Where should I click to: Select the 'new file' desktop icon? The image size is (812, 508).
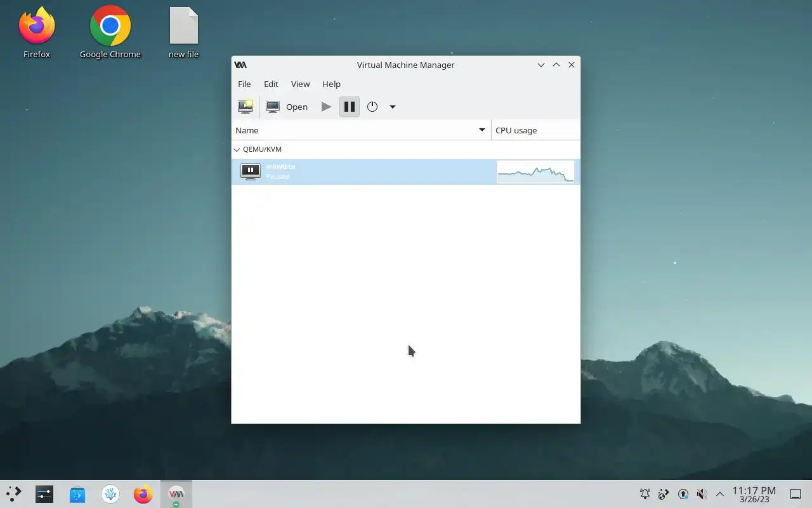point(184,32)
